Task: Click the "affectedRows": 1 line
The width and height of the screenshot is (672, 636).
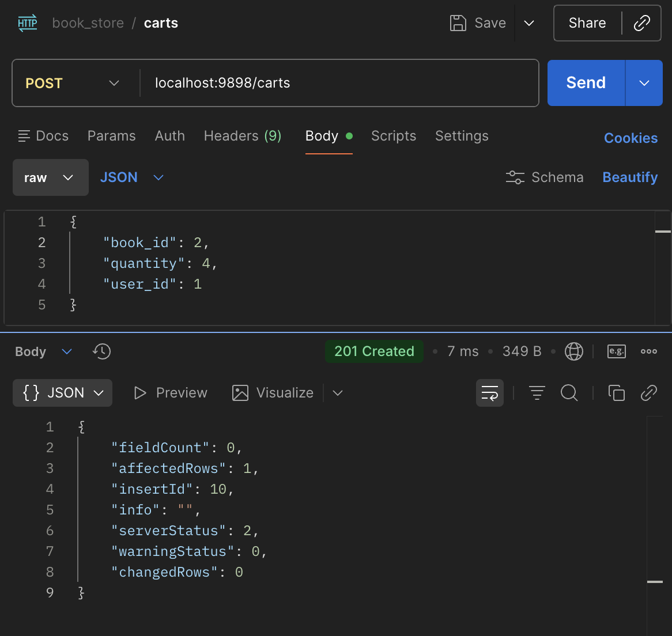Action: tap(185, 468)
